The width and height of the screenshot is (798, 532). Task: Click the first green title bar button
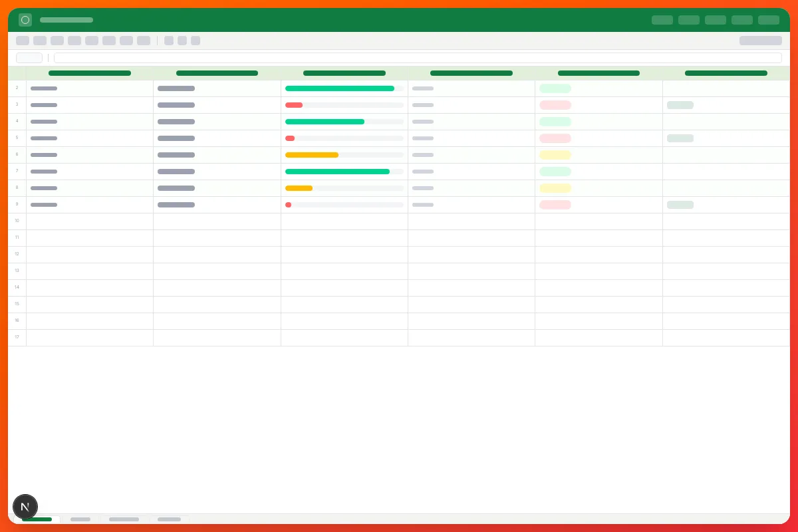662,20
